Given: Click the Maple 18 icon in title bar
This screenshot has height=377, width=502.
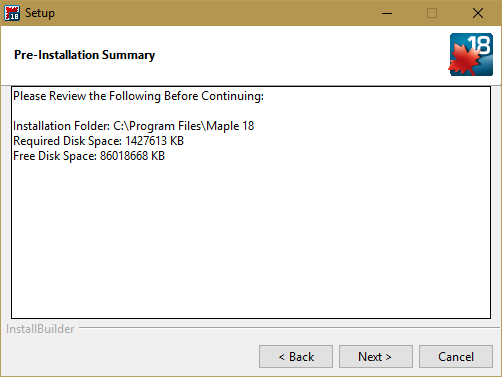Looking at the screenshot, I should coord(12,13).
